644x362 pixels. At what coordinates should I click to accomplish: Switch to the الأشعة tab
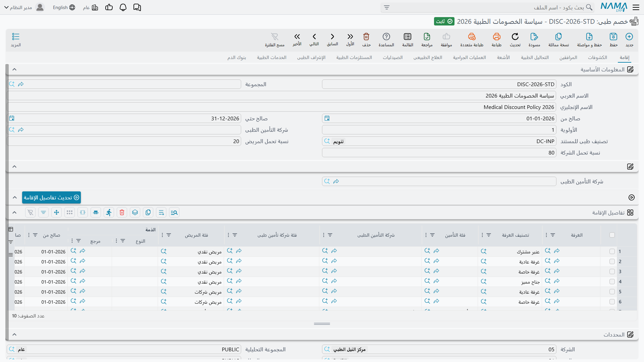tap(503, 57)
